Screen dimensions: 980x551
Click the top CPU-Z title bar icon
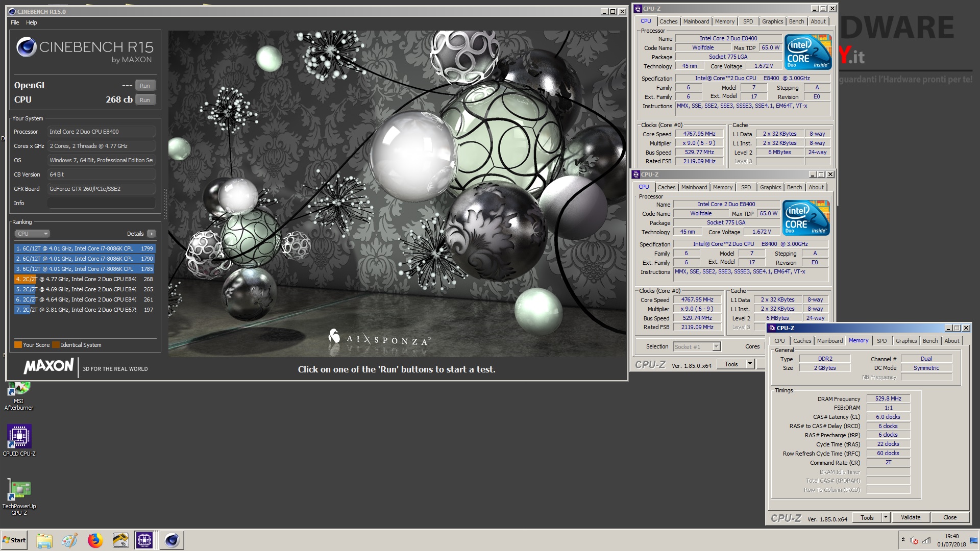(638, 9)
